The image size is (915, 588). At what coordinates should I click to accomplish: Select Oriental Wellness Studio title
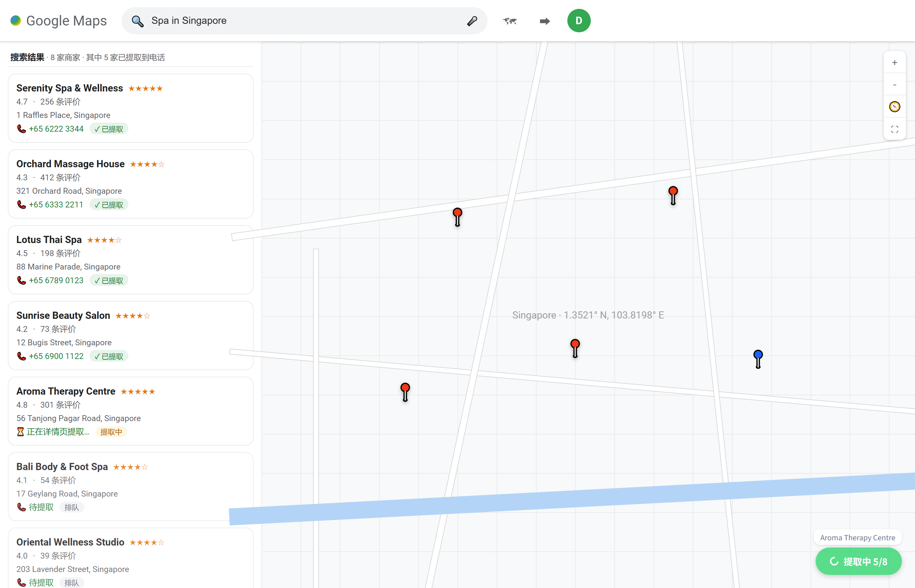click(70, 542)
